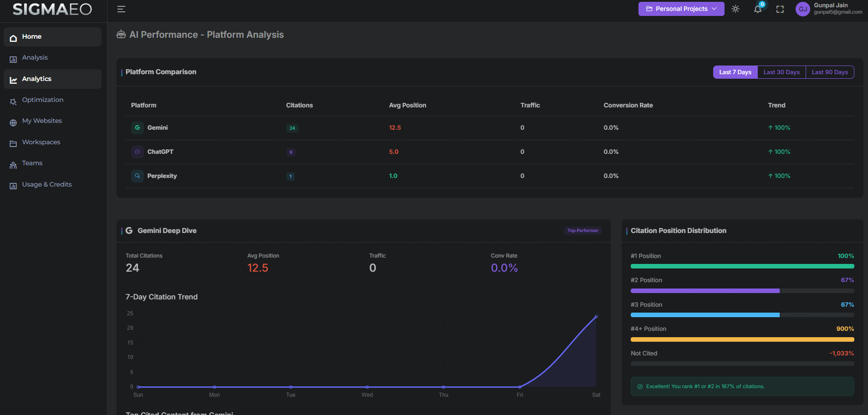This screenshot has height=415, width=868.
Task: Open Teams in sidebar
Action: 52,163
